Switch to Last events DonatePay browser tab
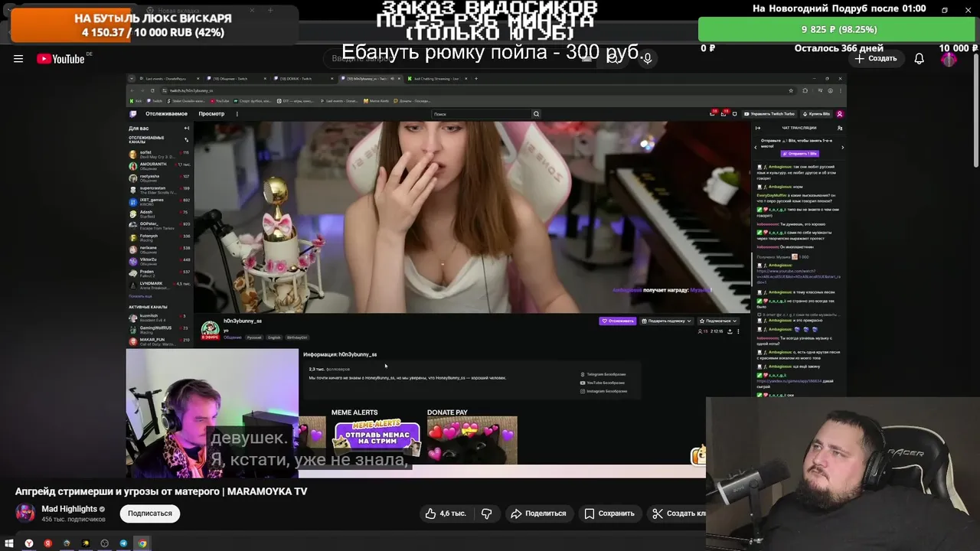This screenshot has width=980, height=551. pyautogui.click(x=168, y=78)
